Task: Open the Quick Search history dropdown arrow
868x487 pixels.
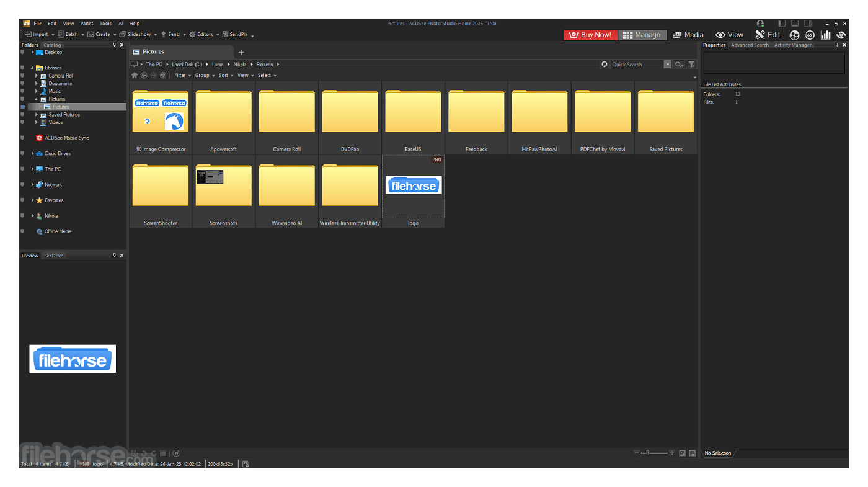Action: click(x=668, y=65)
